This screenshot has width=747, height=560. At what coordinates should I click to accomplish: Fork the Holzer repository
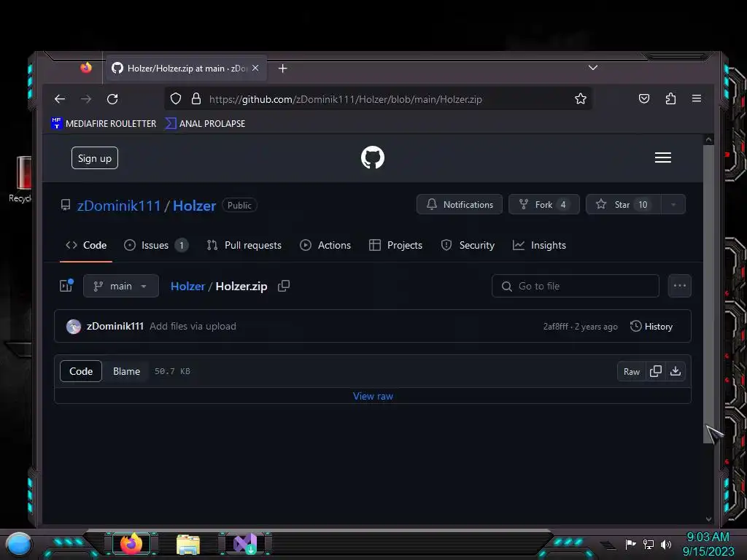[x=543, y=204]
